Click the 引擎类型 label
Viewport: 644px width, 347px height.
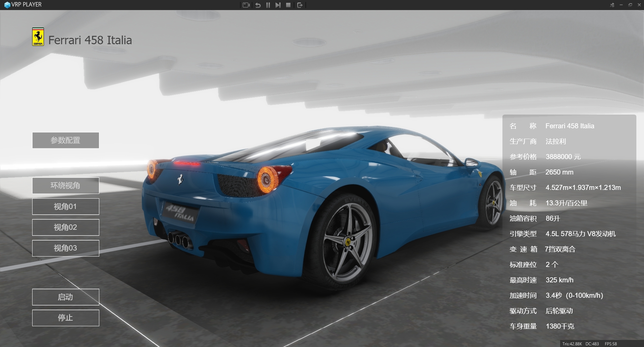pos(523,234)
